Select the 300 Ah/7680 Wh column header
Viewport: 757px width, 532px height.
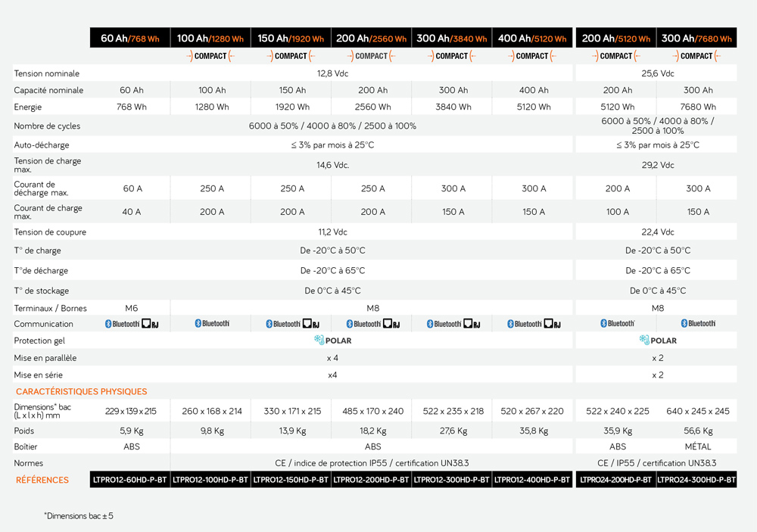pyautogui.click(x=696, y=39)
